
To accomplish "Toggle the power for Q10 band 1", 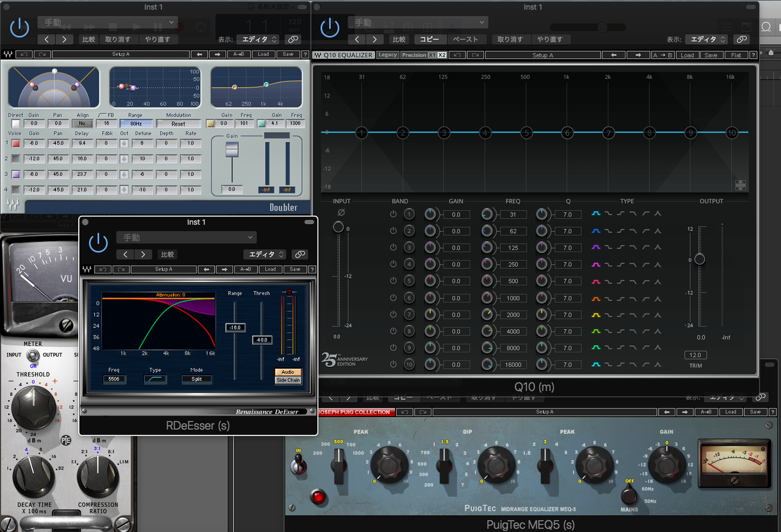I will 394,214.
